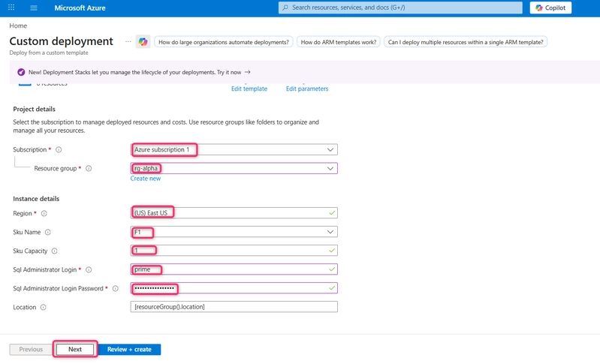
Task: Expand the Resource group dropdown
Action: pos(234,168)
